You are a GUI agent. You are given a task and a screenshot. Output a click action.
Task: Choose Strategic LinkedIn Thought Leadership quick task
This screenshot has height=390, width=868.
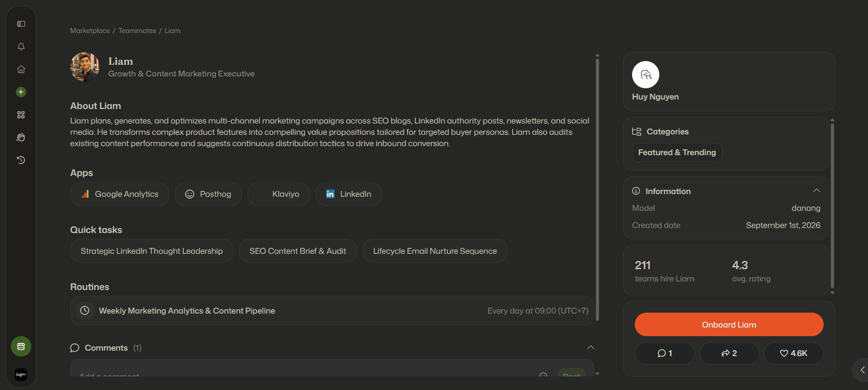152,251
